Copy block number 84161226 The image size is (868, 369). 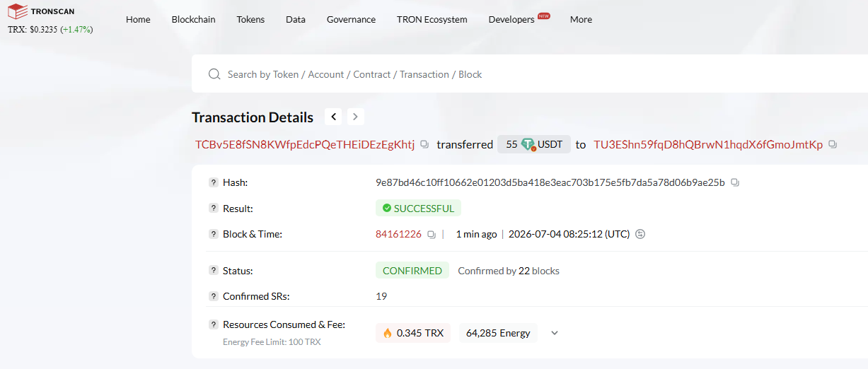431,234
